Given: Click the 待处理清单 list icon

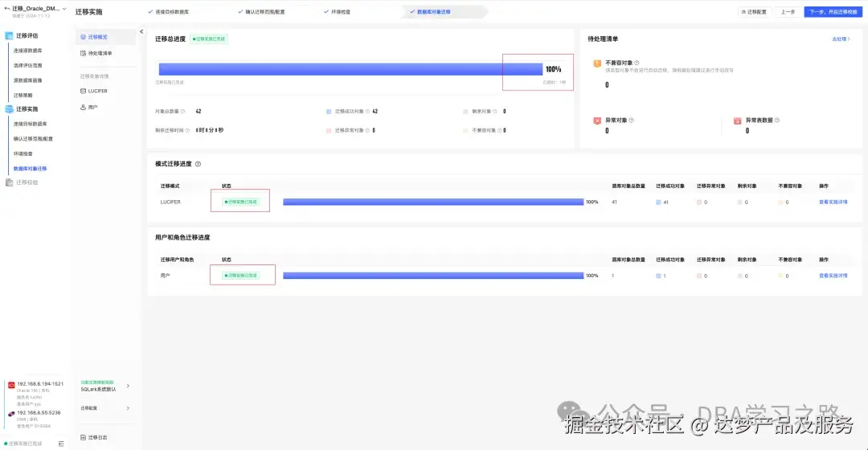Looking at the screenshot, I should pos(83,53).
